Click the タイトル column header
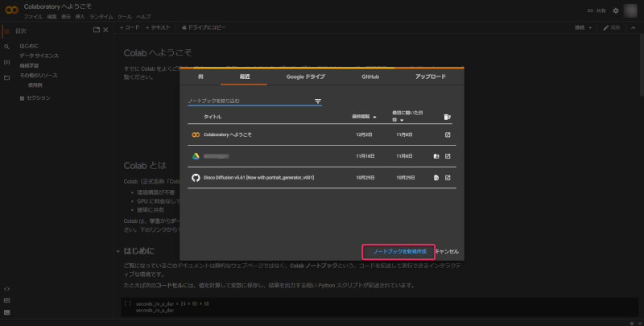Screen dimensions: 644x326 tap(213, 117)
